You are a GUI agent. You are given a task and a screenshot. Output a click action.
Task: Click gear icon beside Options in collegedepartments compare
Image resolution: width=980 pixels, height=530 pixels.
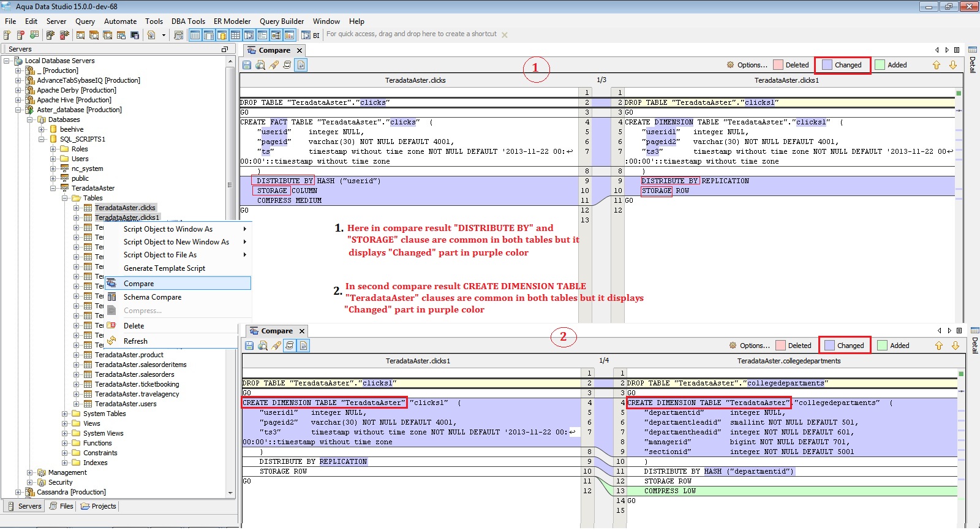[733, 346]
